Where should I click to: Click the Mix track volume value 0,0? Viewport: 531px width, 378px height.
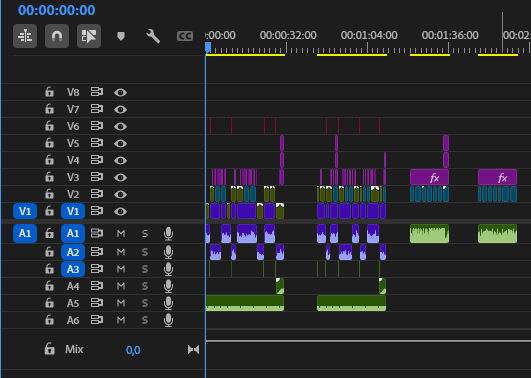133,350
